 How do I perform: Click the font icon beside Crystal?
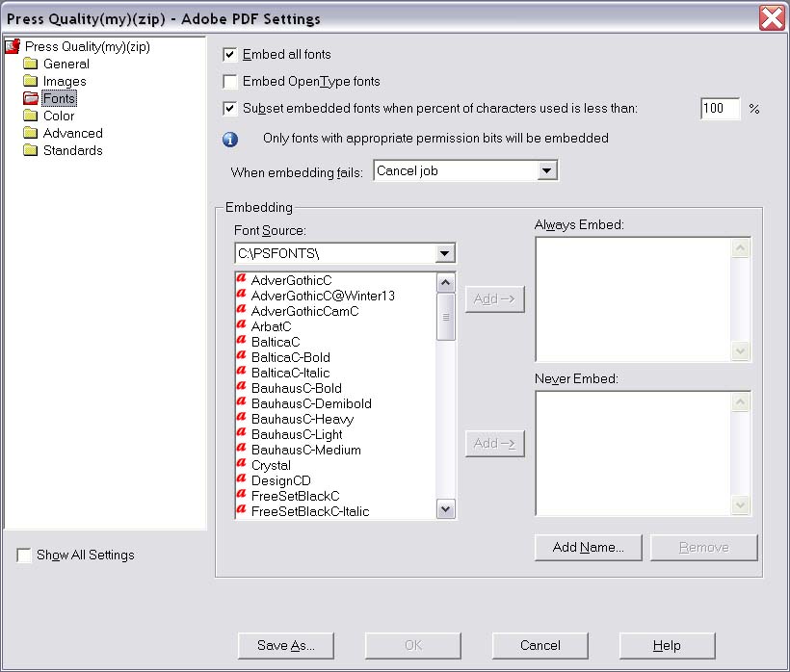pyautogui.click(x=241, y=464)
